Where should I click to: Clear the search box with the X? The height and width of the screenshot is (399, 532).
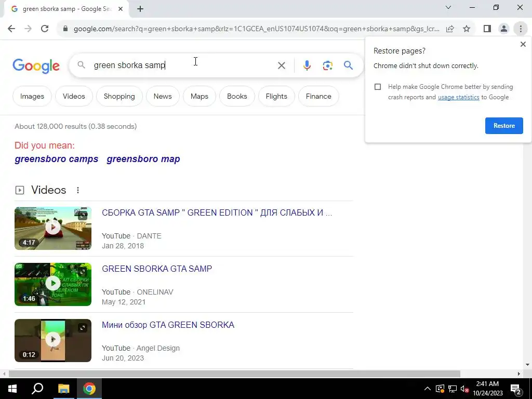coord(282,65)
